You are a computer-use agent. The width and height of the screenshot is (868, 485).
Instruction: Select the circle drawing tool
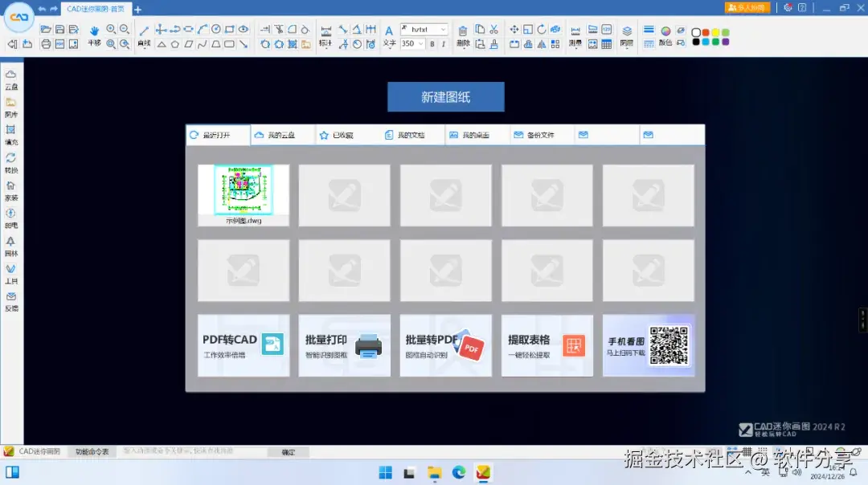[x=216, y=30]
